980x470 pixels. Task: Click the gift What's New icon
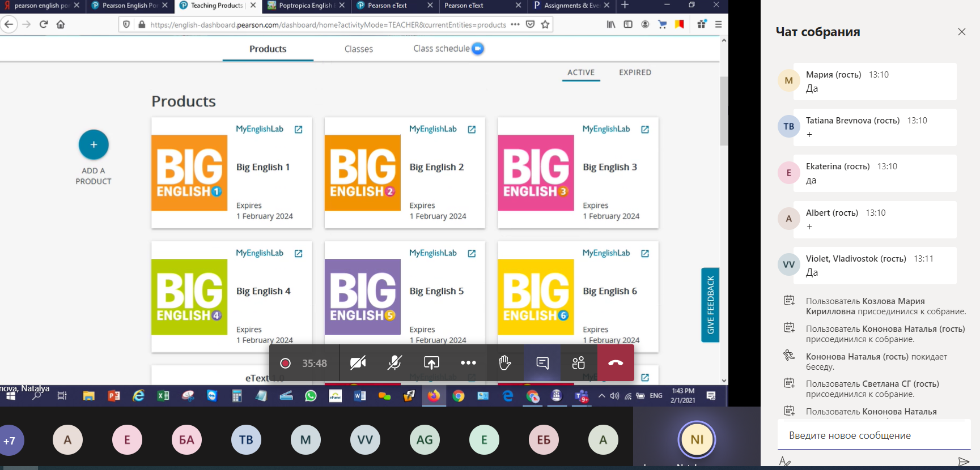[x=702, y=24]
